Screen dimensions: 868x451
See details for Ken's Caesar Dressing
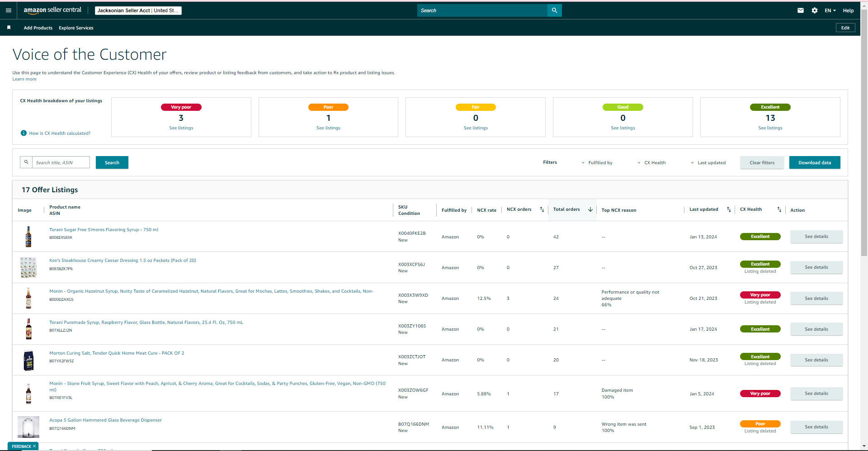tap(816, 267)
